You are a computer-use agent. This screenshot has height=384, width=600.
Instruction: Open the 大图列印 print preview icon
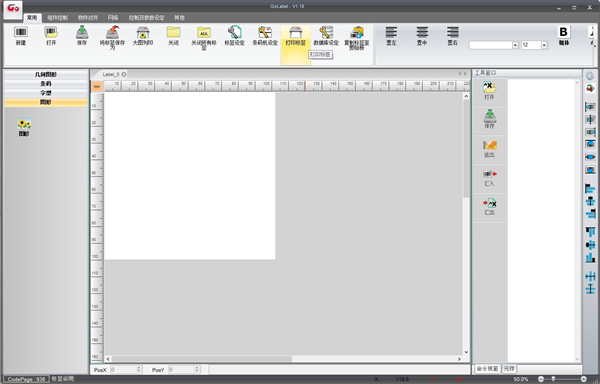143,32
